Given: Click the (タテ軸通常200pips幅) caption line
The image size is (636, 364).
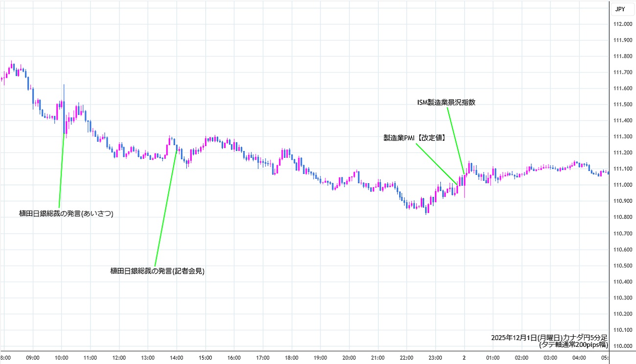Looking at the screenshot, I should [573, 344].
